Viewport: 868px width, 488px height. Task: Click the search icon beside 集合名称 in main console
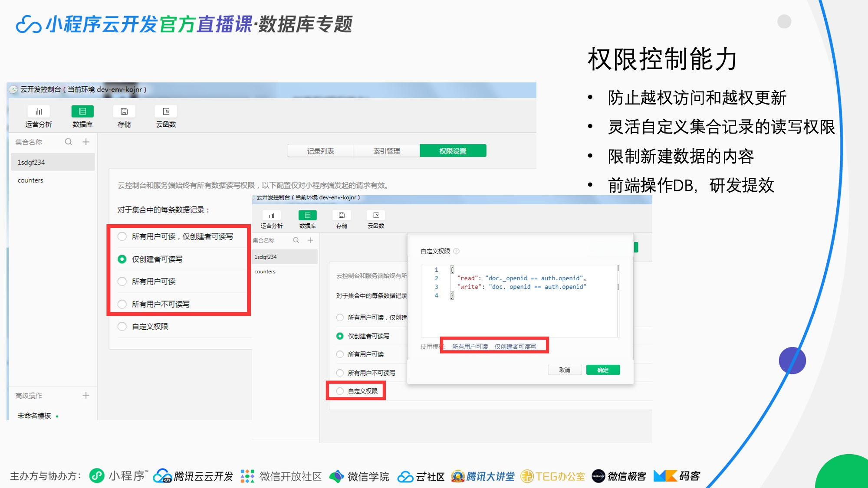coord(69,142)
